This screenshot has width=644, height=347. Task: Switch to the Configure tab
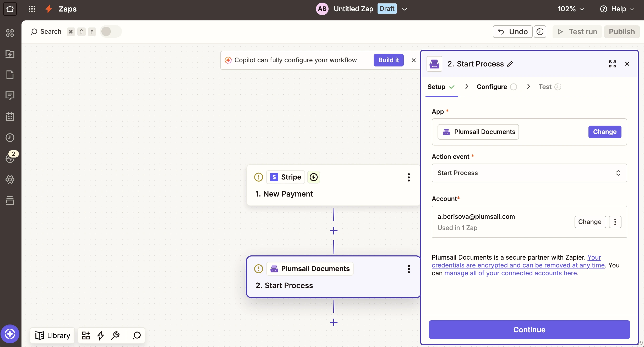click(496, 87)
